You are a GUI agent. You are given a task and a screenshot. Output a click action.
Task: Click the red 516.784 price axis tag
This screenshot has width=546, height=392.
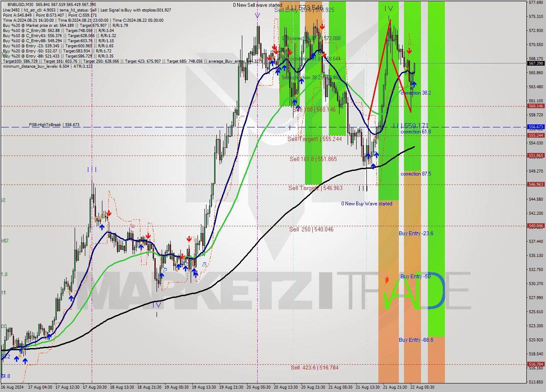(536, 364)
